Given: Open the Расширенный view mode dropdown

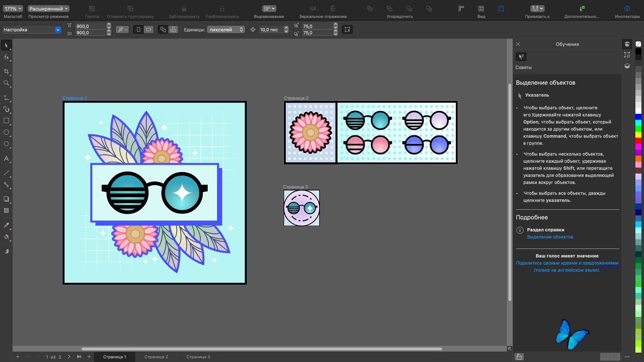Looking at the screenshot, I should click(x=49, y=9).
